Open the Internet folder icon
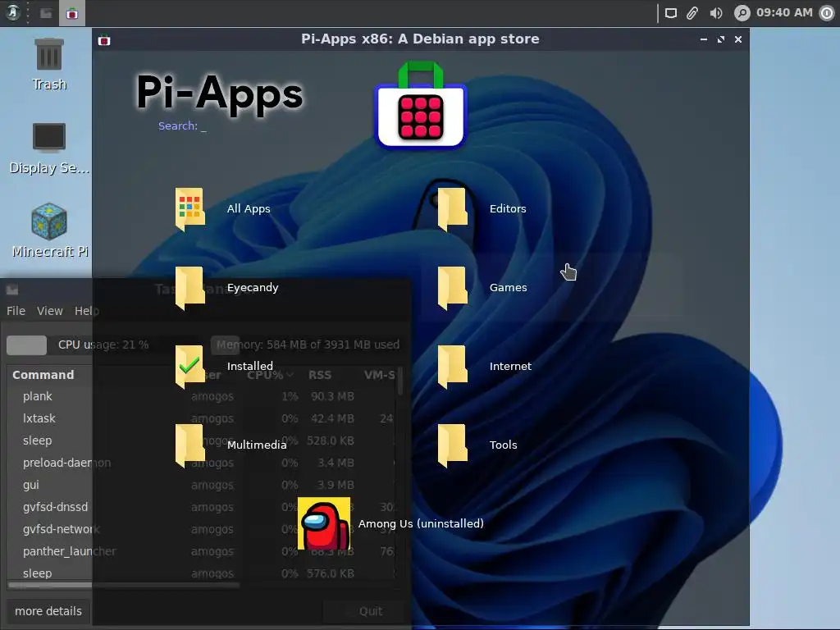The width and height of the screenshot is (840, 630). pos(453,367)
